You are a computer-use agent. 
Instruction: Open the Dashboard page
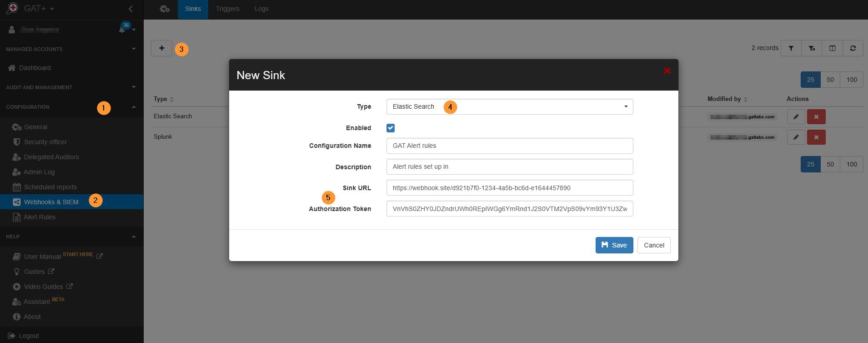[x=30, y=68]
